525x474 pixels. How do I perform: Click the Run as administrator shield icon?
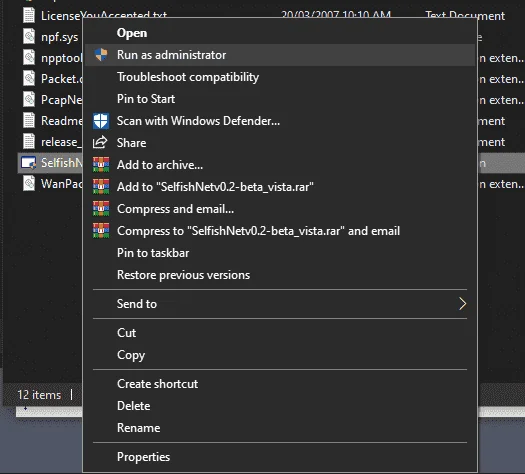[x=101, y=55]
